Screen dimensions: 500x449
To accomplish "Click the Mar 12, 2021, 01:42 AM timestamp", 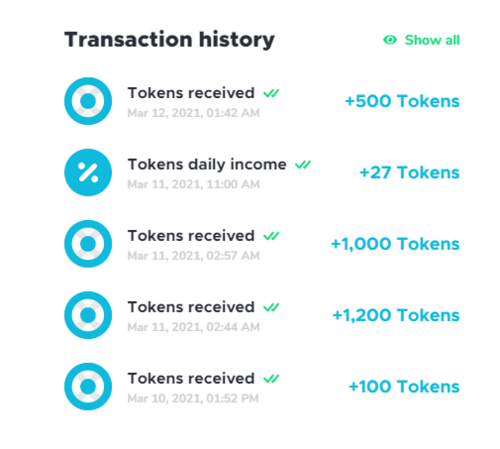I will (x=194, y=113).
